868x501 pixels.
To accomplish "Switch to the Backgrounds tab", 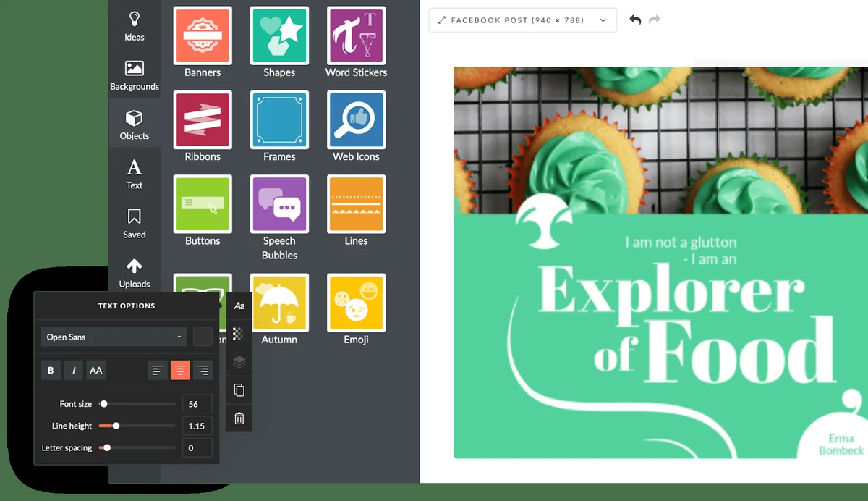I will tap(135, 75).
